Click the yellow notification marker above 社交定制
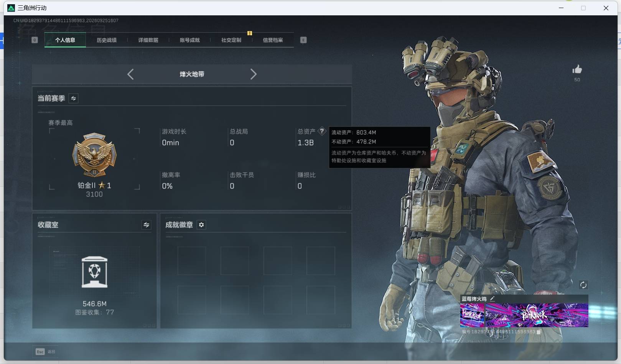621x364 pixels. (250, 33)
